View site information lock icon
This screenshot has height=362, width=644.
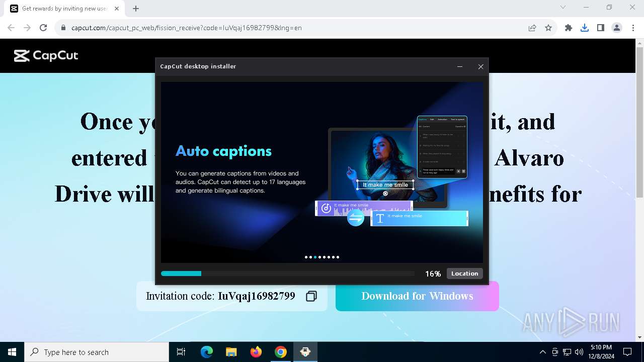click(63, 28)
